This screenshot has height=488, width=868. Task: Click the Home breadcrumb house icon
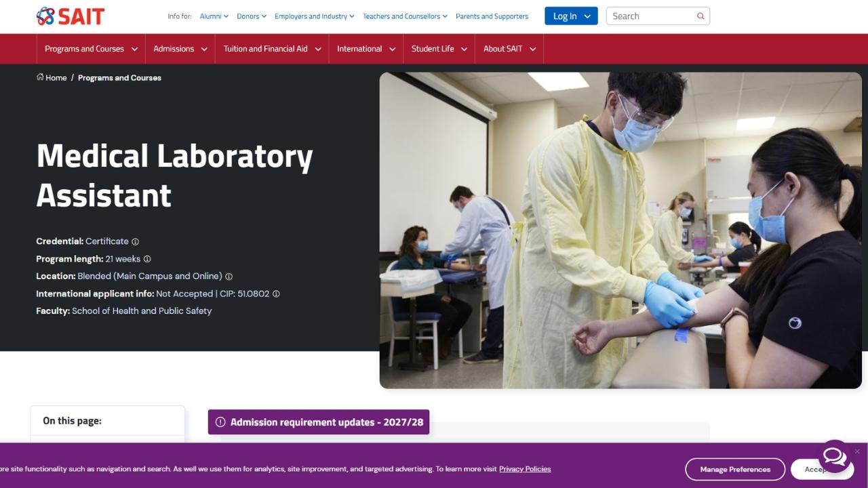click(40, 77)
